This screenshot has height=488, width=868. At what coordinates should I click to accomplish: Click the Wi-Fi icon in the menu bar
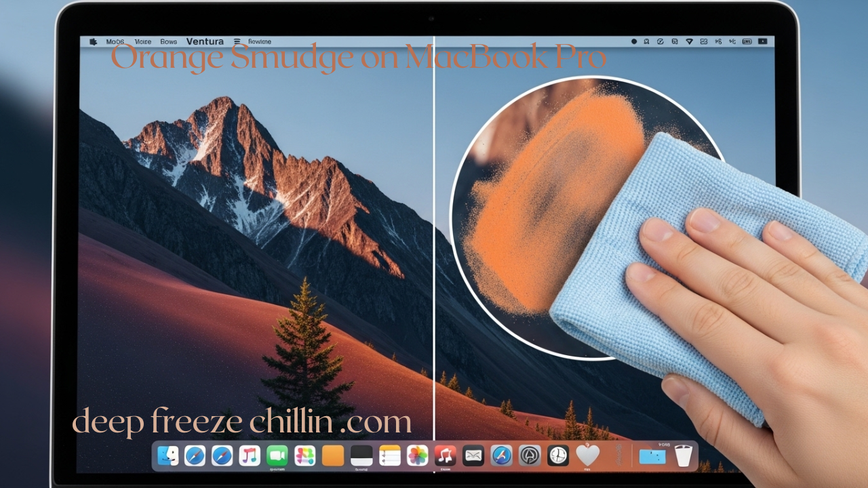pos(690,41)
